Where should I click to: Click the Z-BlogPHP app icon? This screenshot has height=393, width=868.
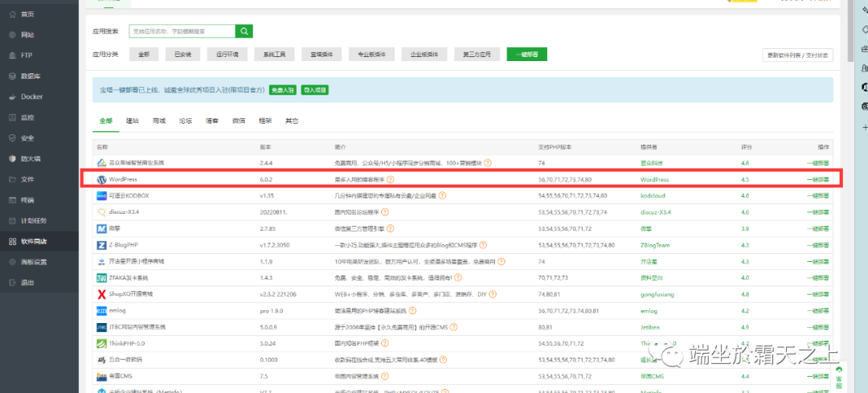click(101, 244)
